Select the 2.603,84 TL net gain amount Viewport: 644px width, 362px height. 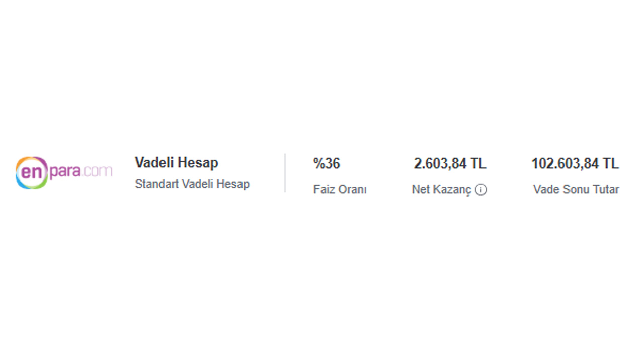tap(450, 164)
